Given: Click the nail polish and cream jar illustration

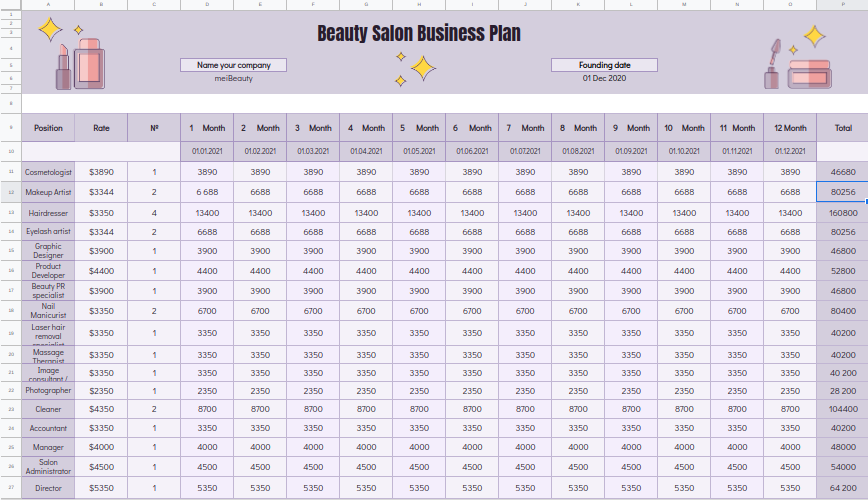Looking at the screenshot, I should (x=798, y=66).
